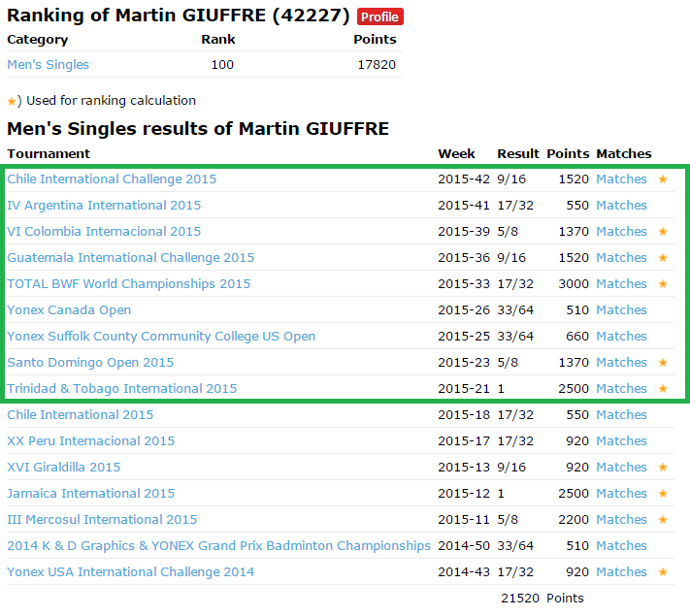Open Chile International 2015 tournament link
The width and height of the screenshot is (690, 616).
point(81,414)
